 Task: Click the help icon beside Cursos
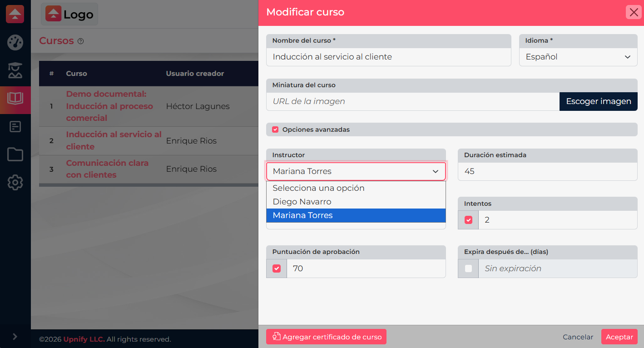pyautogui.click(x=81, y=41)
